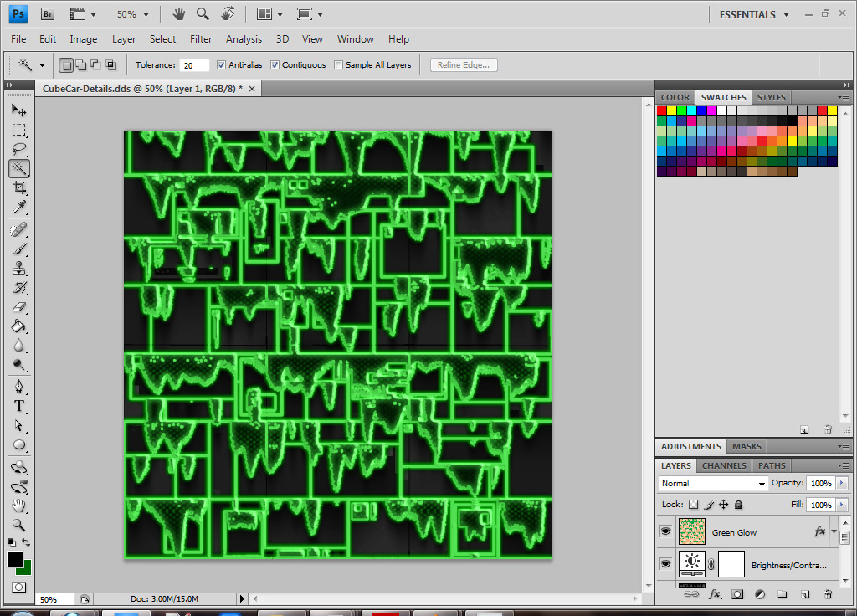Switch to the Channels tab
The width and height of the screenshot is (857, 616).
[x=724, y=465]
